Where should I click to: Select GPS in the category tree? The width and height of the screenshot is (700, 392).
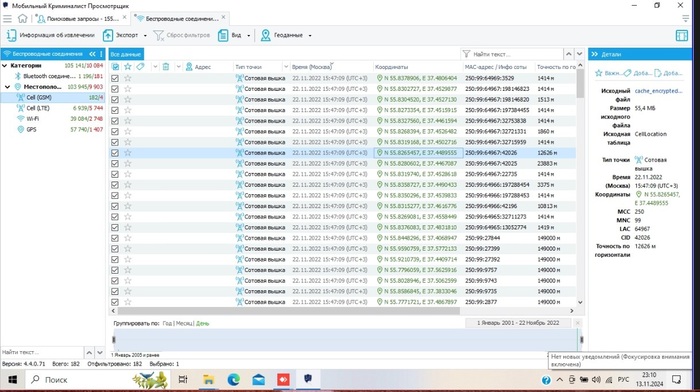(x=31, y=129)
